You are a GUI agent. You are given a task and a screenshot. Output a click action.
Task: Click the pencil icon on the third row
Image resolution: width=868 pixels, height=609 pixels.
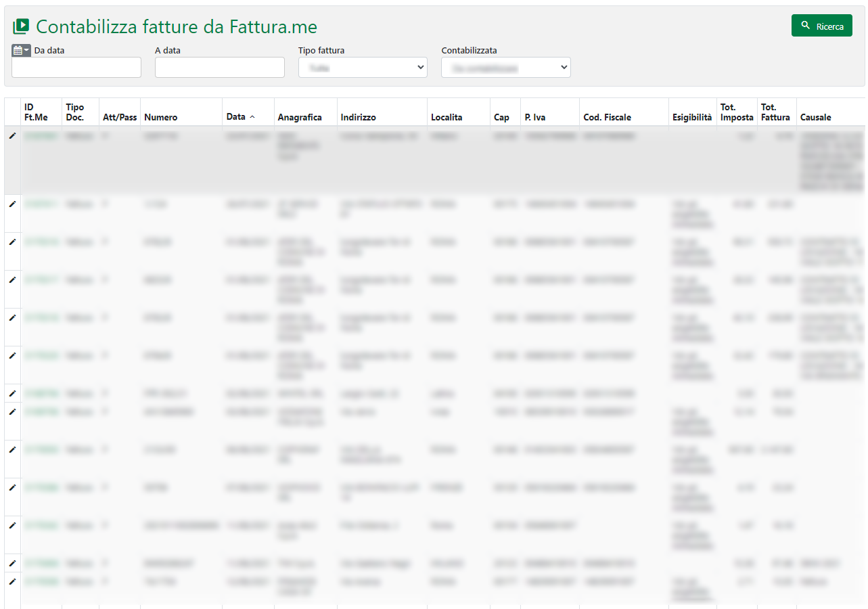tap(12, 242)
